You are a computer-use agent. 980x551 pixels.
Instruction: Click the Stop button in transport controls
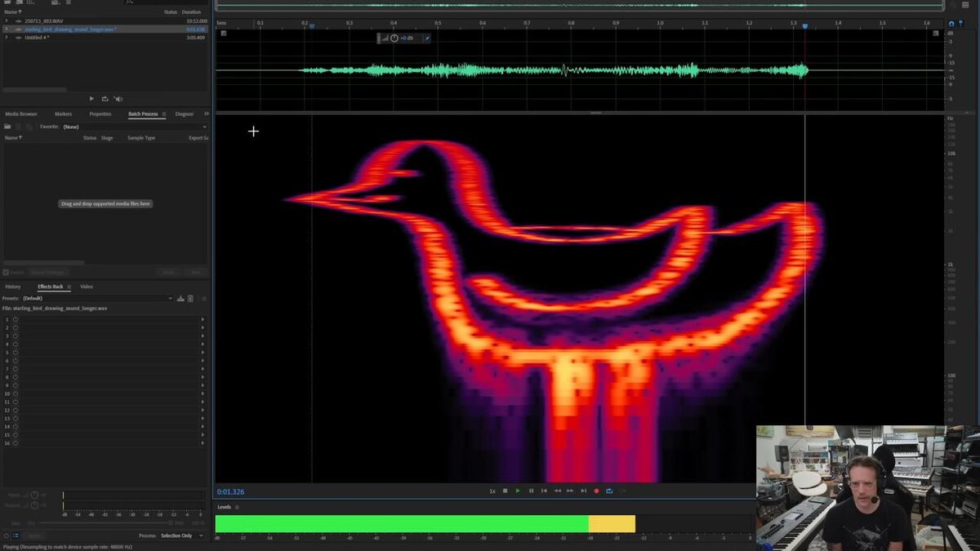pos(505,491)
